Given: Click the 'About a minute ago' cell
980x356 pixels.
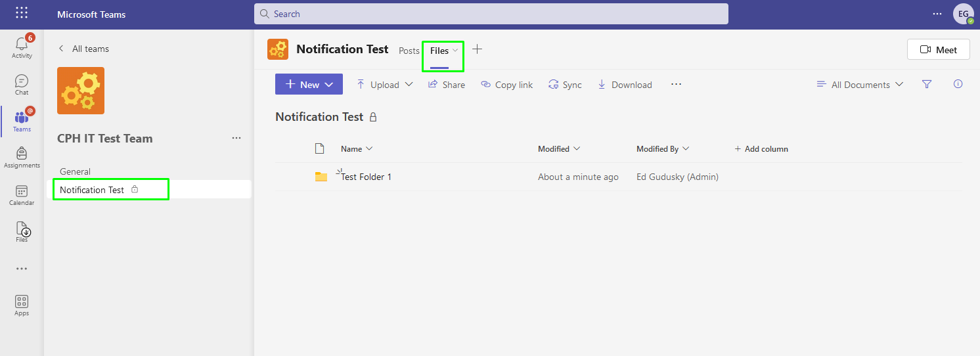Looking at the screenshot, I should point(578,177).
